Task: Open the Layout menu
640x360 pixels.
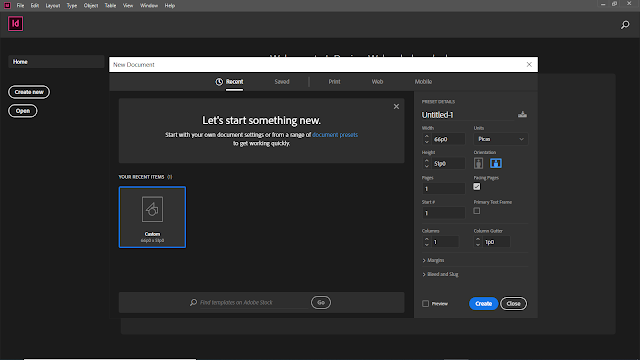Action: pos(53,6)
